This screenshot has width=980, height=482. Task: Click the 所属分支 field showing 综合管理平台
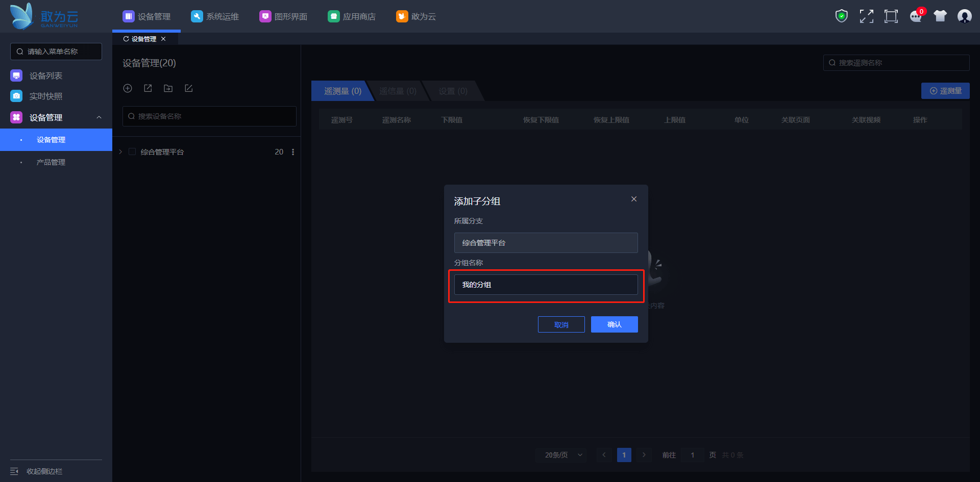point(546,243)
